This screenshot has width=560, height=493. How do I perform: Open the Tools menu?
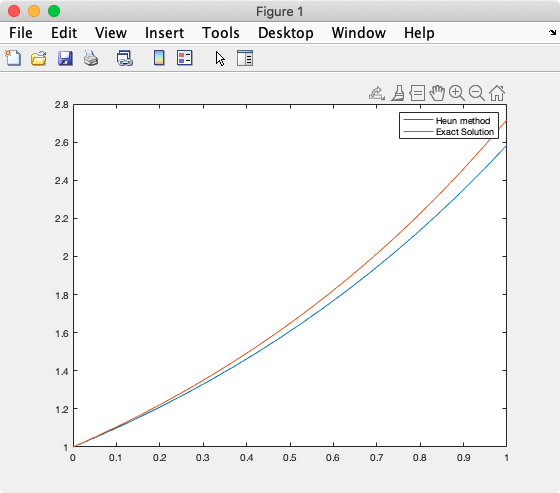pyautogui.click(x=221, y=33)
